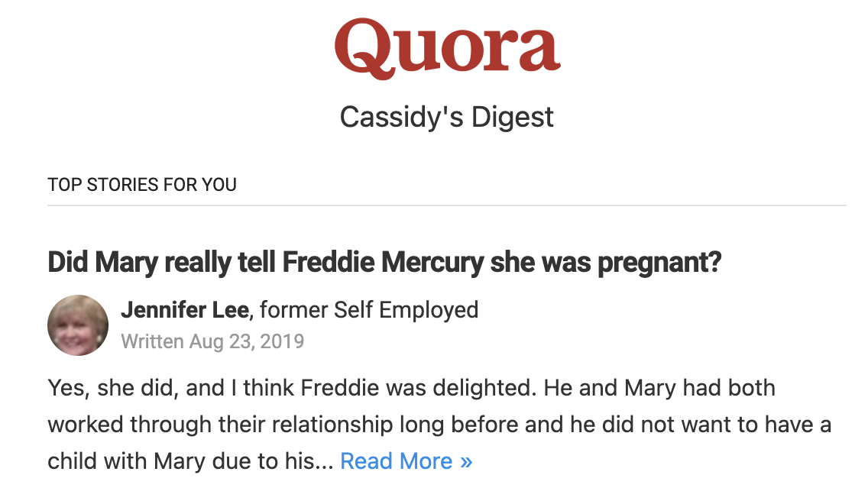This screenshot has width=868, height=504.
Task: Click the » arrow after Read More
Action: [x=466, y=461]
